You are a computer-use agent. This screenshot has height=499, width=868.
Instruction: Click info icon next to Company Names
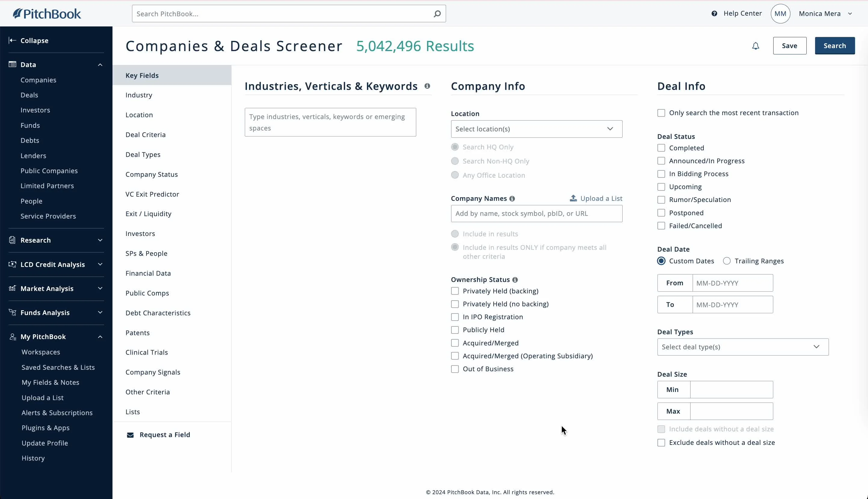(x=512, y=199)
